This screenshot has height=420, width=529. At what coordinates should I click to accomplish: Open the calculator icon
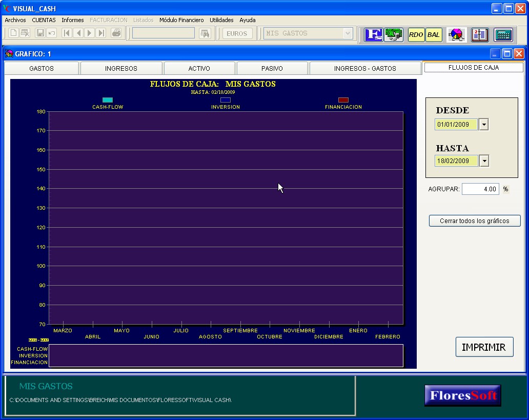coord(503,34)
